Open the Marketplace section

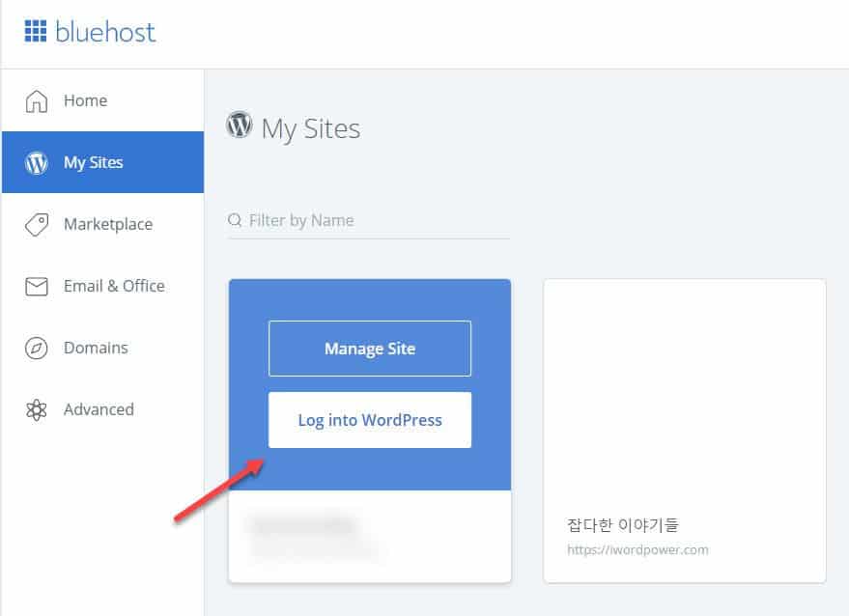(103, 224)
